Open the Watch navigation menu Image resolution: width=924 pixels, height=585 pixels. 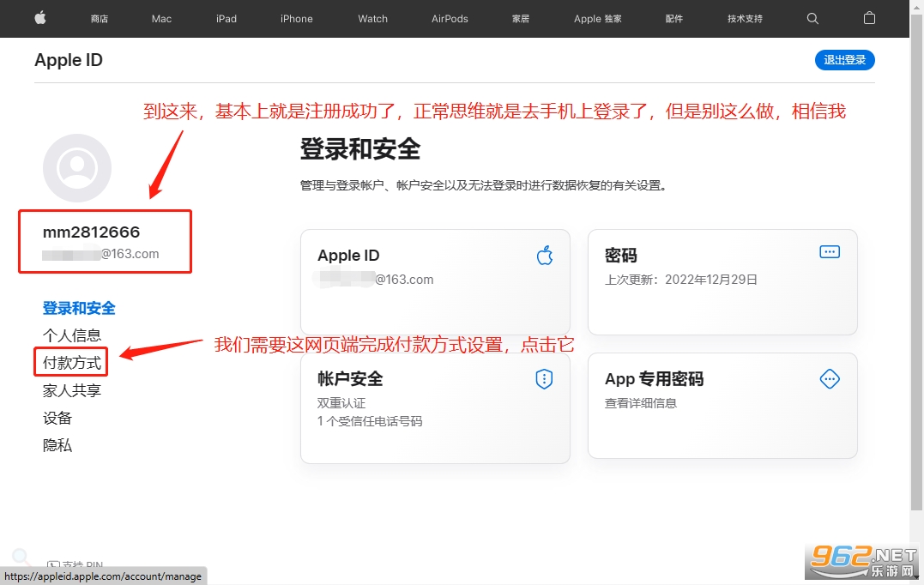(372, 18)
